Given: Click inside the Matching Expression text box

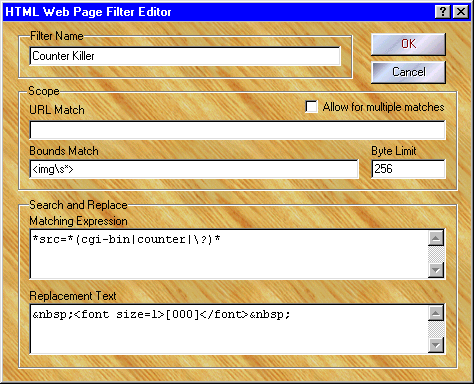Looking at the screenshot, I should coord(229,254).
